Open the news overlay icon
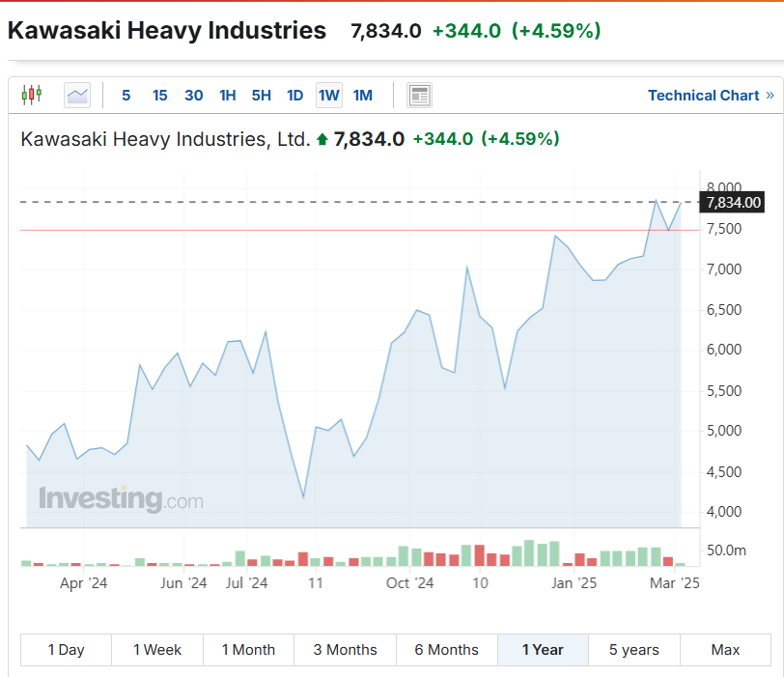This screenshot has width=784, height=677. click(419, 95)
